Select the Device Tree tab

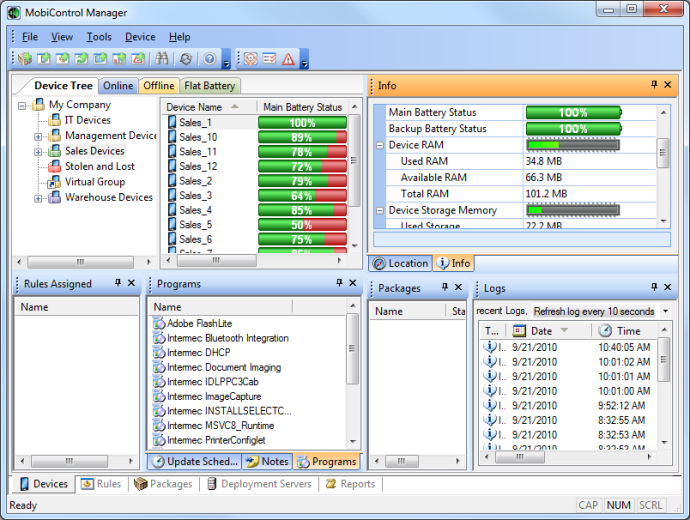coord(63,86)
